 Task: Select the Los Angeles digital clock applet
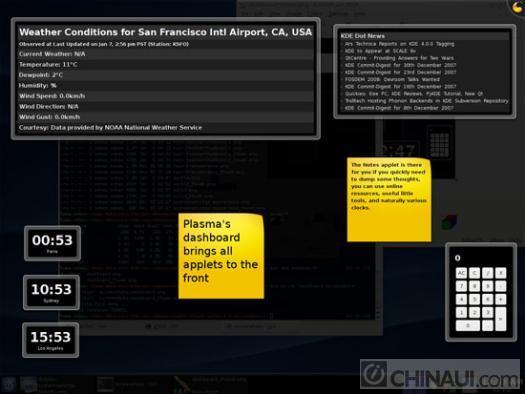point(51,340)
